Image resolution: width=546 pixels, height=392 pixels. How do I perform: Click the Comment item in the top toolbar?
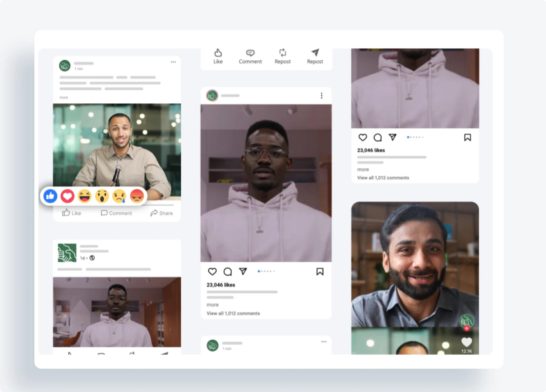click(x=250, y=56)
